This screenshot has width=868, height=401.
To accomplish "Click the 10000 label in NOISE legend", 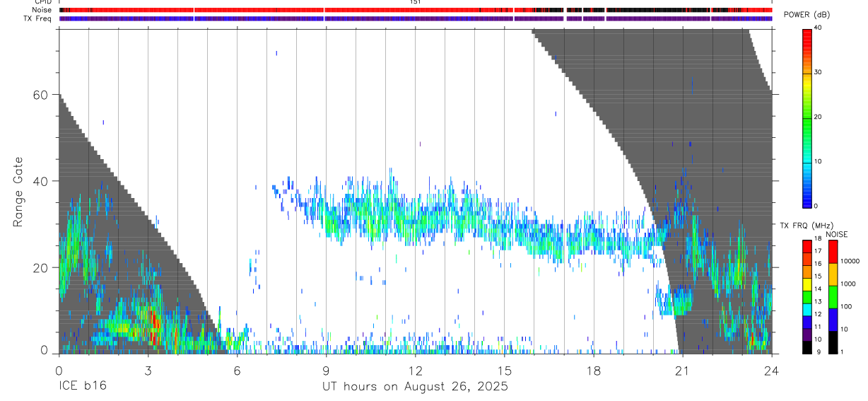I will pos(850,261).
